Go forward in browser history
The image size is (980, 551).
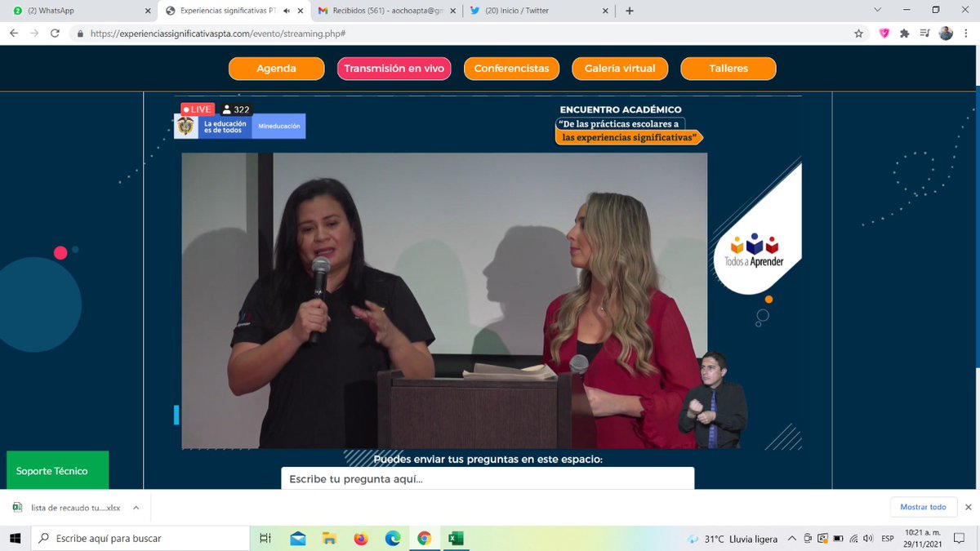point(34,33)
